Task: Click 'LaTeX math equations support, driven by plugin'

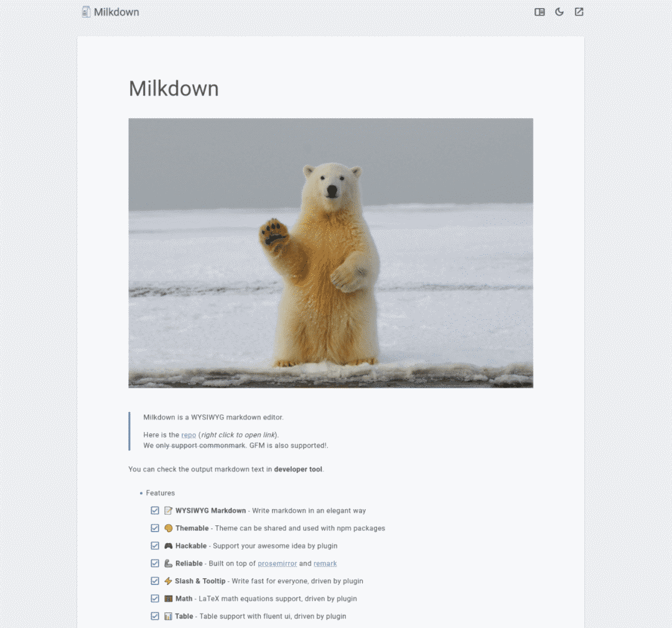Action: (278, 598)
